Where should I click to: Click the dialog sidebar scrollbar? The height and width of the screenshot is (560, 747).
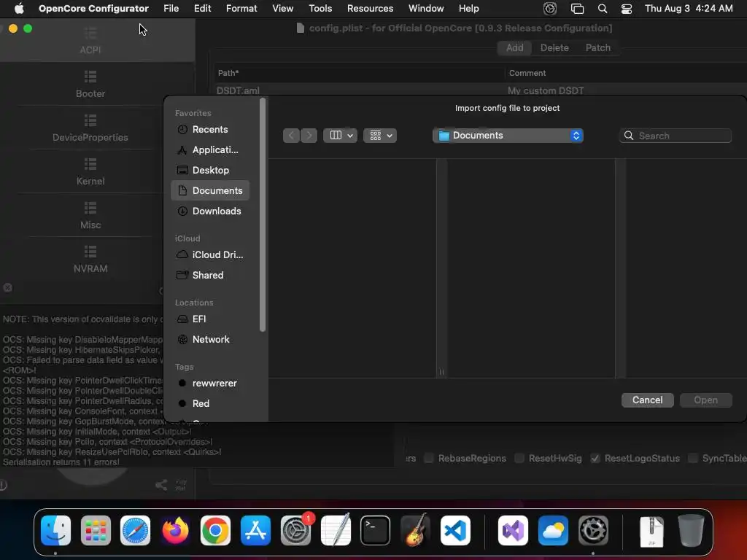(262, 214)
